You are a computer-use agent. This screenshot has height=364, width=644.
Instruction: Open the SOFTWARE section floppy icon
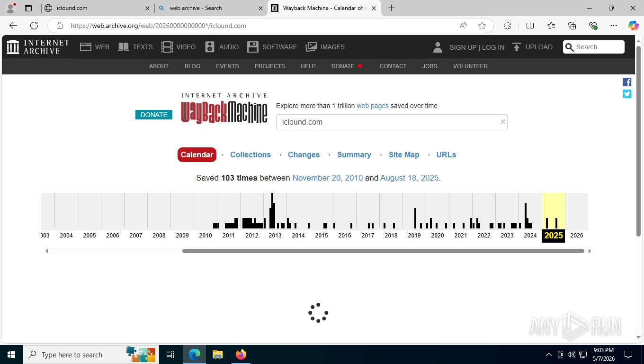coord(253,47)
